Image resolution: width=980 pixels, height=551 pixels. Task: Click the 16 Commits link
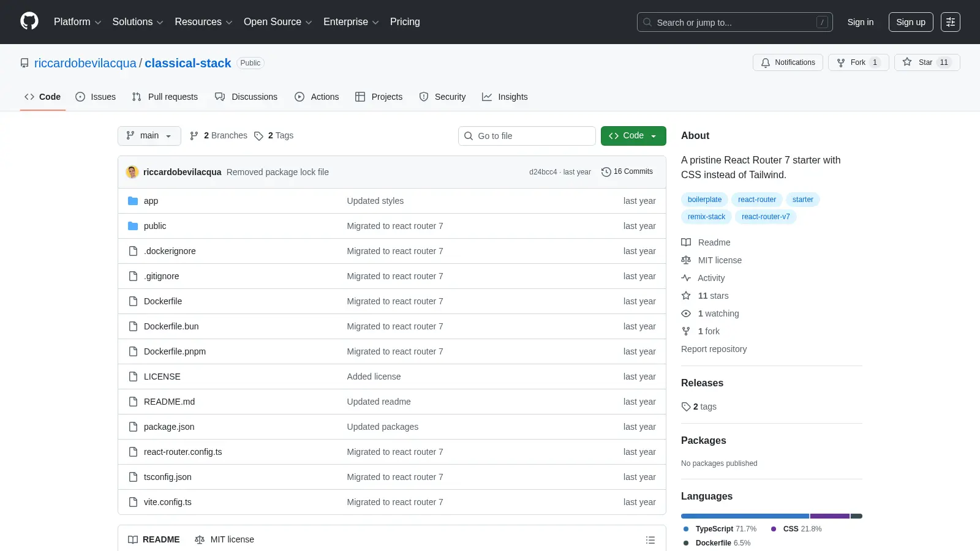pos(627,172)
